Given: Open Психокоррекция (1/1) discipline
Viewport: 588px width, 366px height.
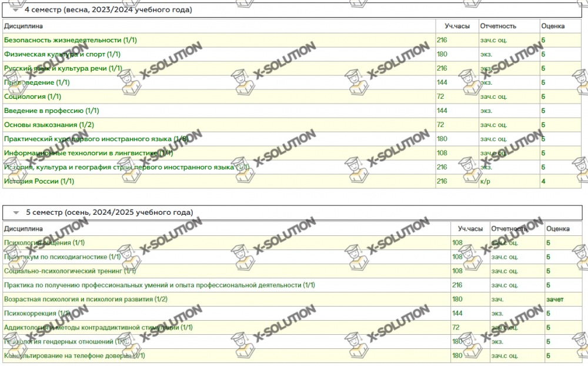Looking at the screenshot, I should click(36, 314).
